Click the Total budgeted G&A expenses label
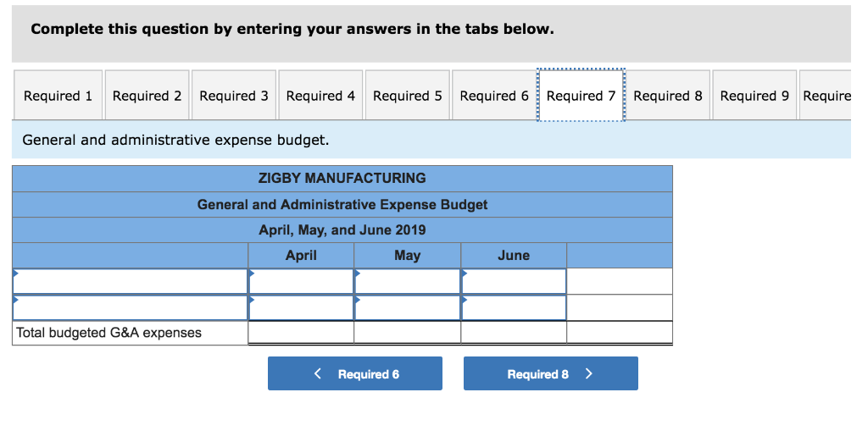Screen dimensions: 868x442 [x=109, y=333]
